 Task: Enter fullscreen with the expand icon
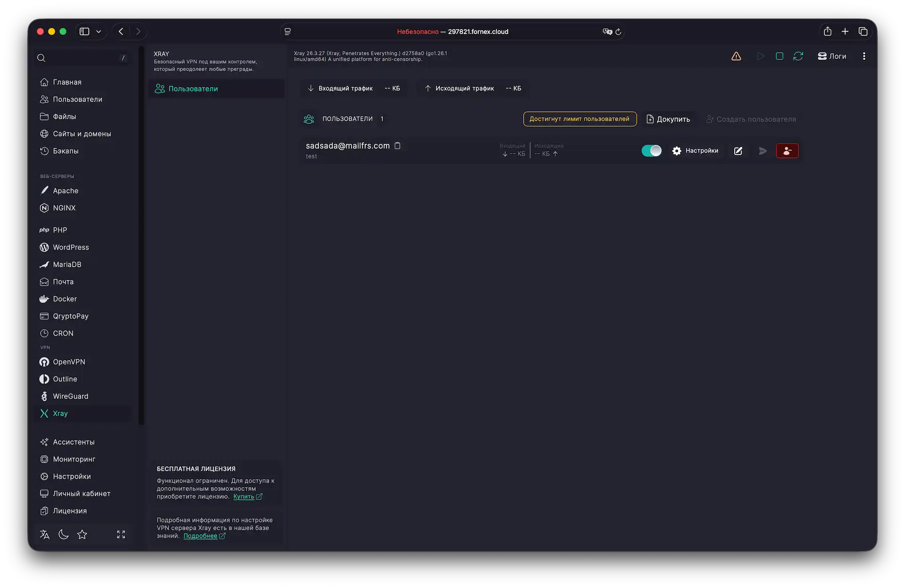pyautogui.click(x=121, y=534)
